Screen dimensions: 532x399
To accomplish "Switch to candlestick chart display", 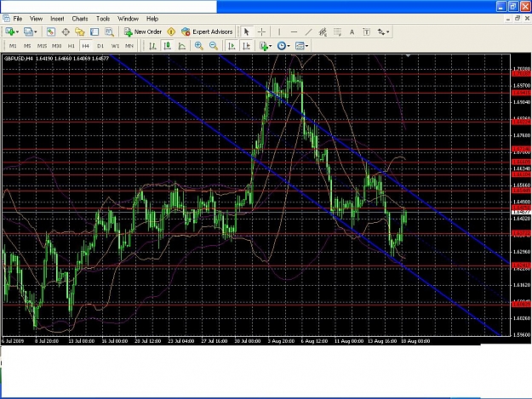I will click(x=168, y=46).
